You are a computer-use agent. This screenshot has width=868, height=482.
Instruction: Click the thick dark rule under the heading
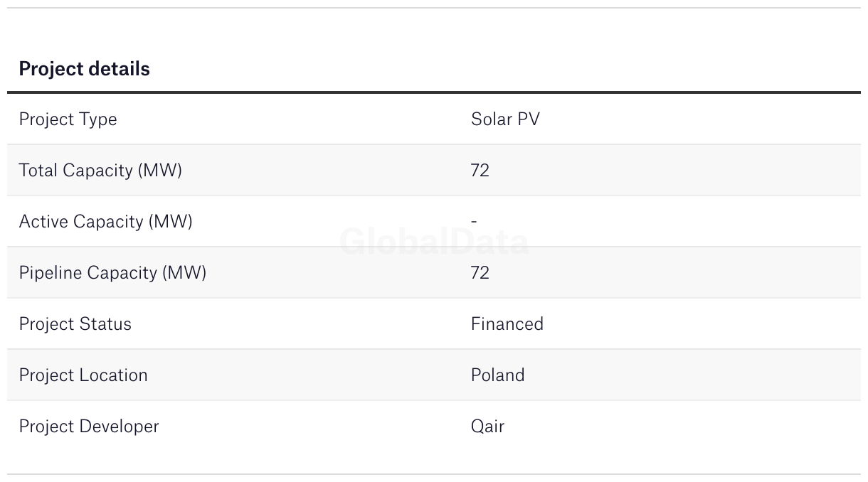pos(434,92)
